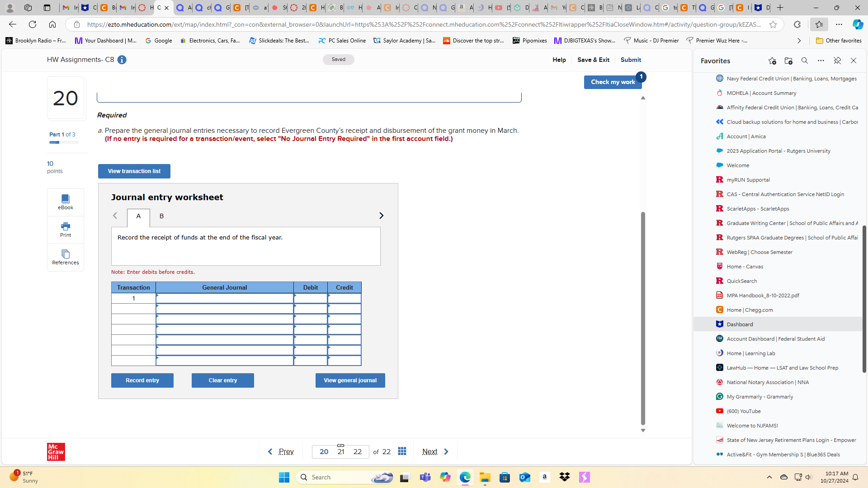
Task: Open first General Journal account dropdown
Action: (225, 298)
